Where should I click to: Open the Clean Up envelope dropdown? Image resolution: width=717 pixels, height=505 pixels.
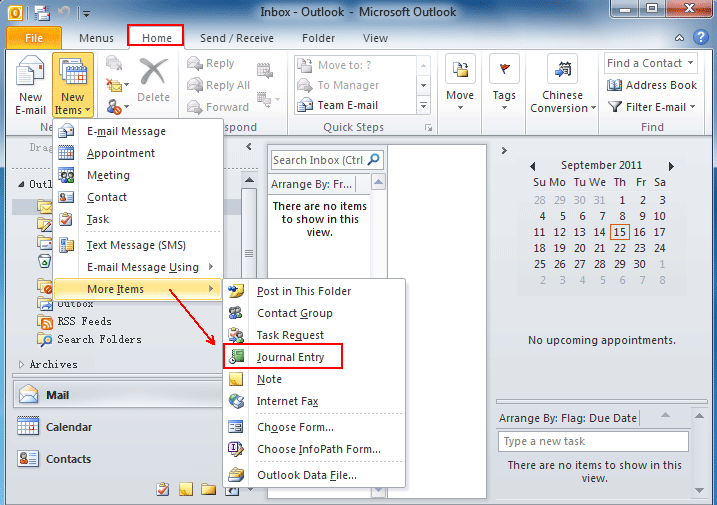click(117, 85)
